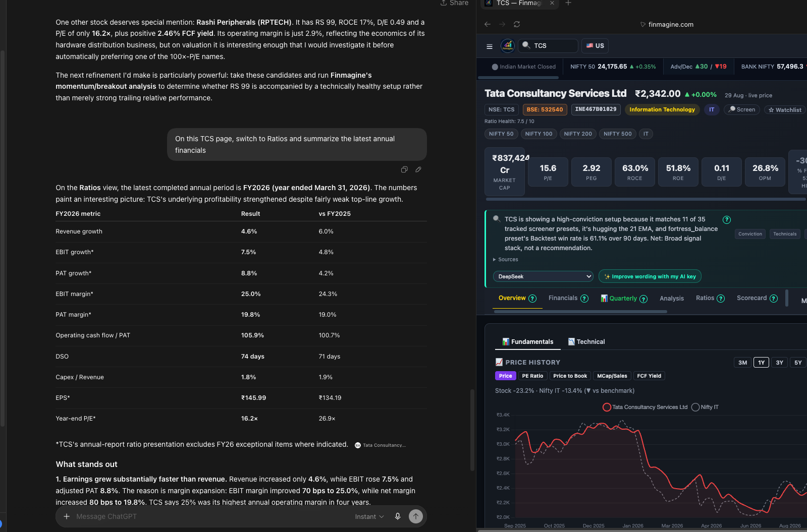Click the horizontal scrollbar under market ticker

click(x=518, y=78)
